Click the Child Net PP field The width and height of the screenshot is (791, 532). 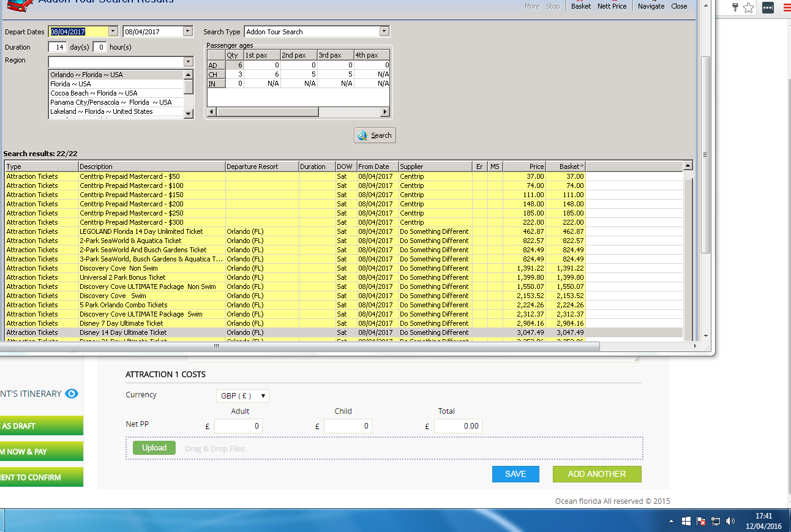pos(348,426)
